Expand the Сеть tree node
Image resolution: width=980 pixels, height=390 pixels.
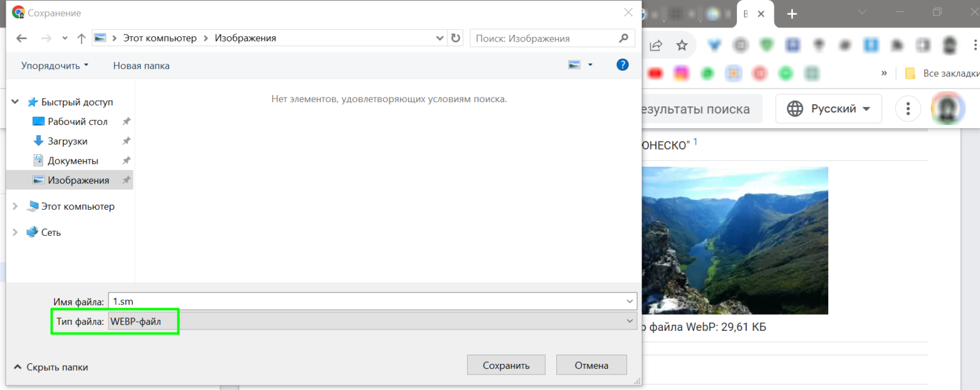pyautogui.click(x=15, y=233)
